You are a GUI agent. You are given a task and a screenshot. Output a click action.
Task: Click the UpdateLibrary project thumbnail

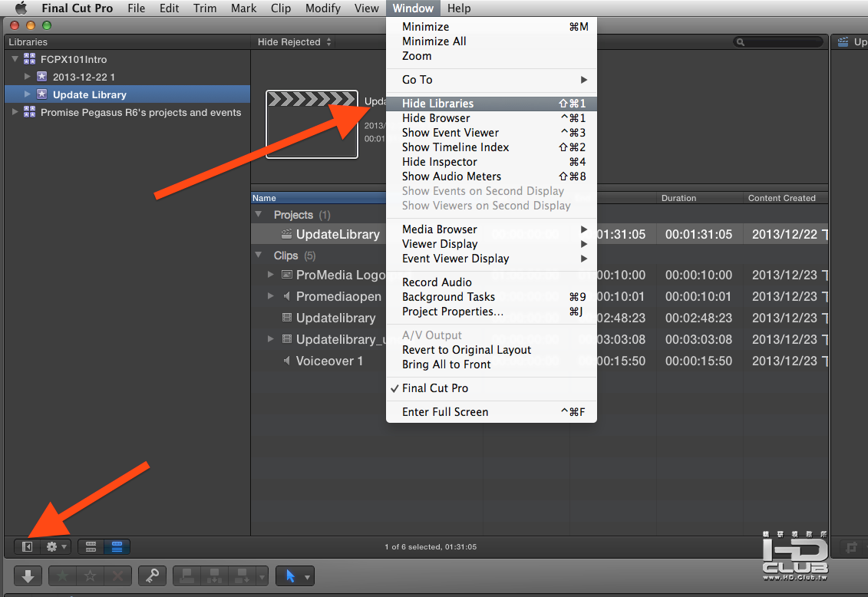coord(312,124)
